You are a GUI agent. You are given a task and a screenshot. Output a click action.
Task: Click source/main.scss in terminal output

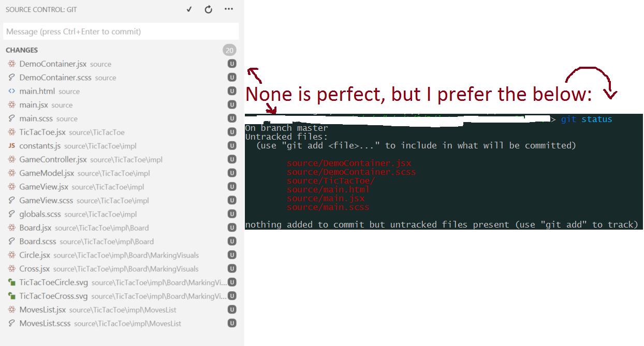point(328,207)
